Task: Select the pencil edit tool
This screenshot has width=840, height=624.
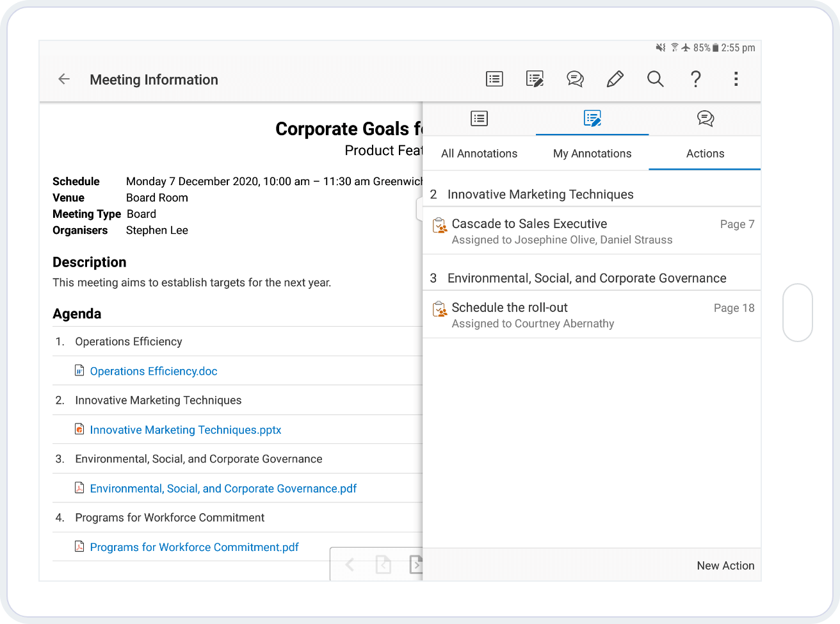Action: point(615,79)
